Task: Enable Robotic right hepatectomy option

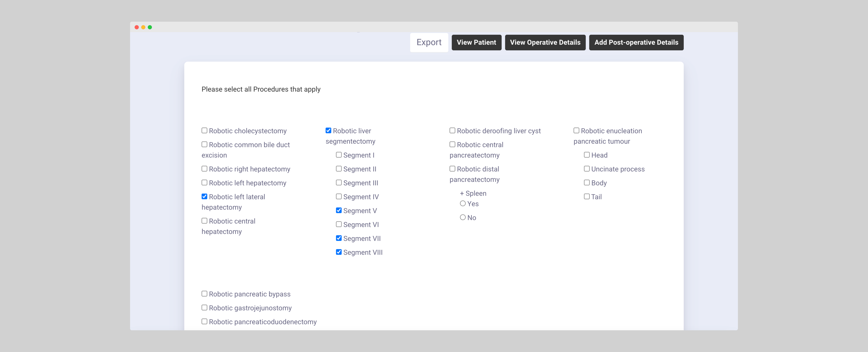Action: [x=204, y=169]
